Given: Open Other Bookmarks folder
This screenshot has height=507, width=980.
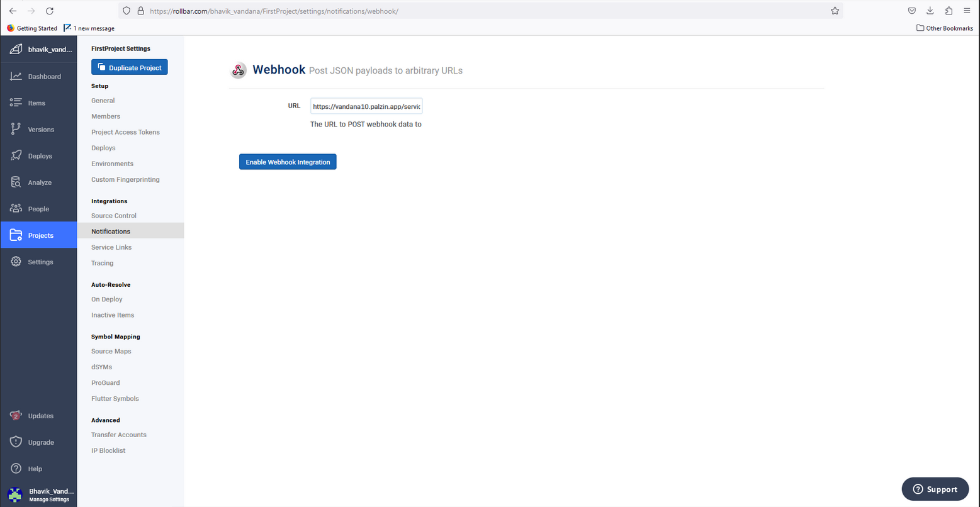Looking at the screenshot, I should (x=945, y=28).
